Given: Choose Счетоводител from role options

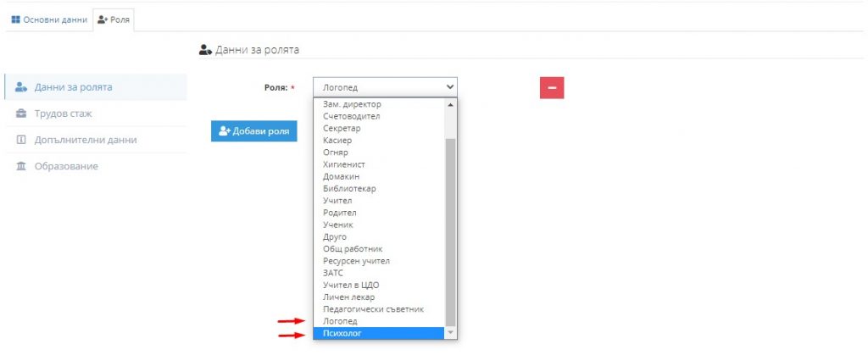Looking at the screenshot, I should pyautogui.click(x=352, y=116).
